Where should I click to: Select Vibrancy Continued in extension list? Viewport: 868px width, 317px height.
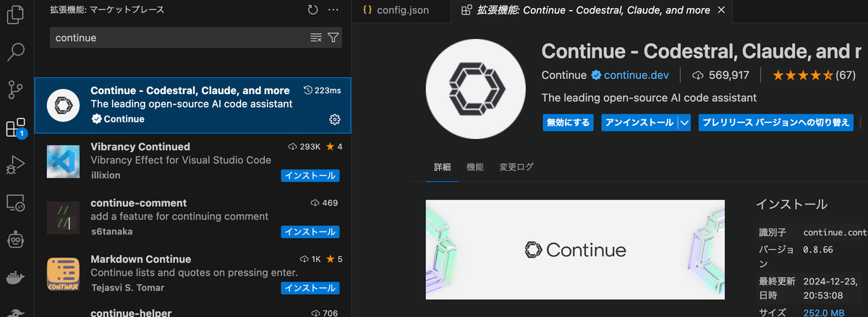[x=192, y=161]
